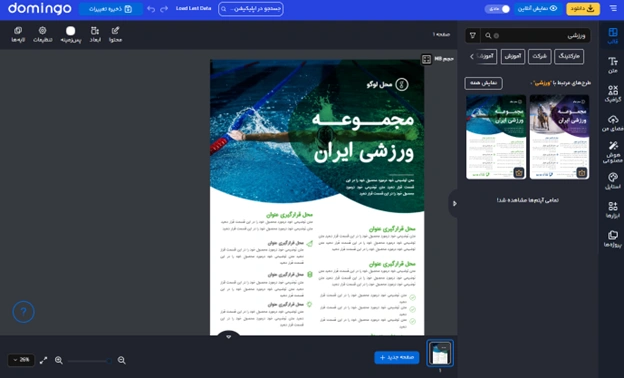Open the Projects (پروژه‌ها) panel
624x378 pixels.
613,239
